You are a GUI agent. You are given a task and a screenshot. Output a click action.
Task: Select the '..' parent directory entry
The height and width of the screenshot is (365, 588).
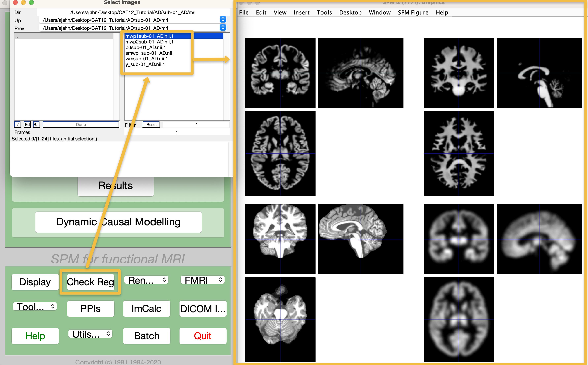64,36
